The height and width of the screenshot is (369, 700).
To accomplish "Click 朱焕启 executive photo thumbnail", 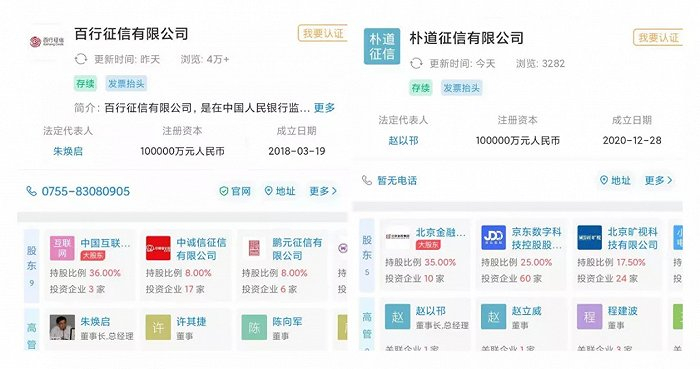I will tap(62, 328).
